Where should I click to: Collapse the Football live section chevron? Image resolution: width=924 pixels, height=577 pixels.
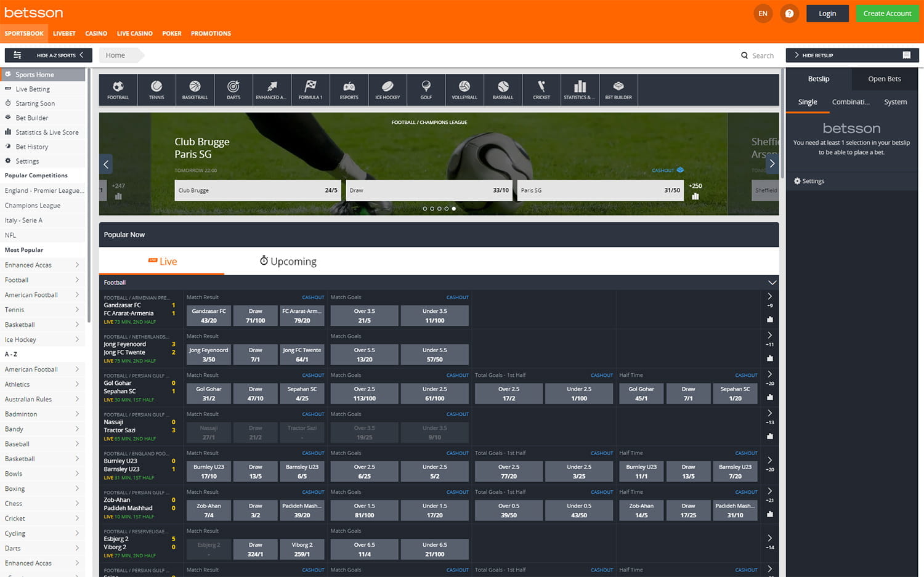(x=772, y=283)
